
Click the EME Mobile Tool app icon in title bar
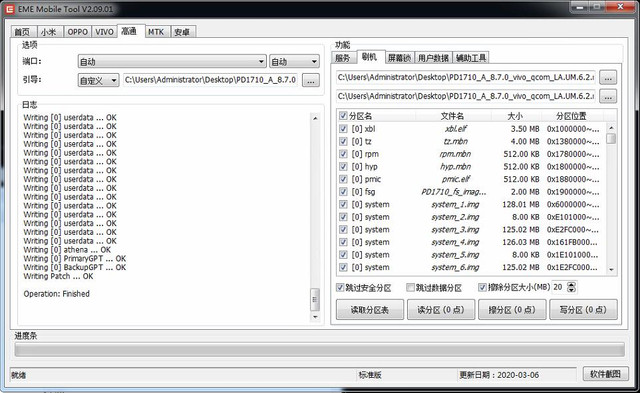click(9, 9)
